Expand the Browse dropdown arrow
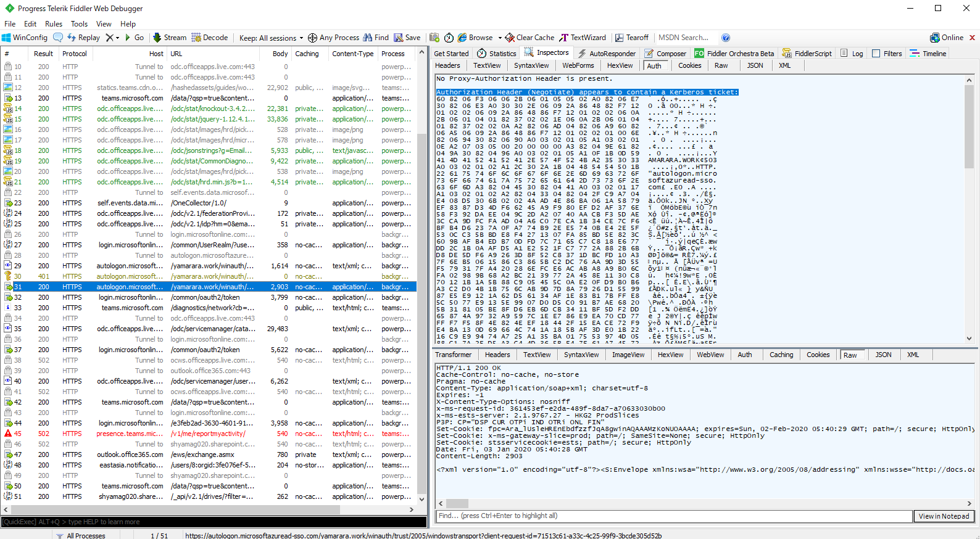This screenshot has width=980, height=539. tap(499, 38)
